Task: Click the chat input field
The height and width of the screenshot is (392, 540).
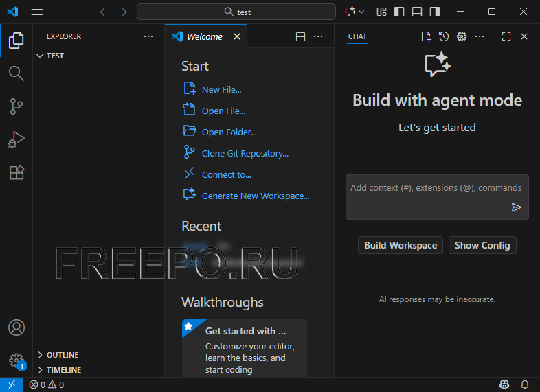Action: point(437,196)
